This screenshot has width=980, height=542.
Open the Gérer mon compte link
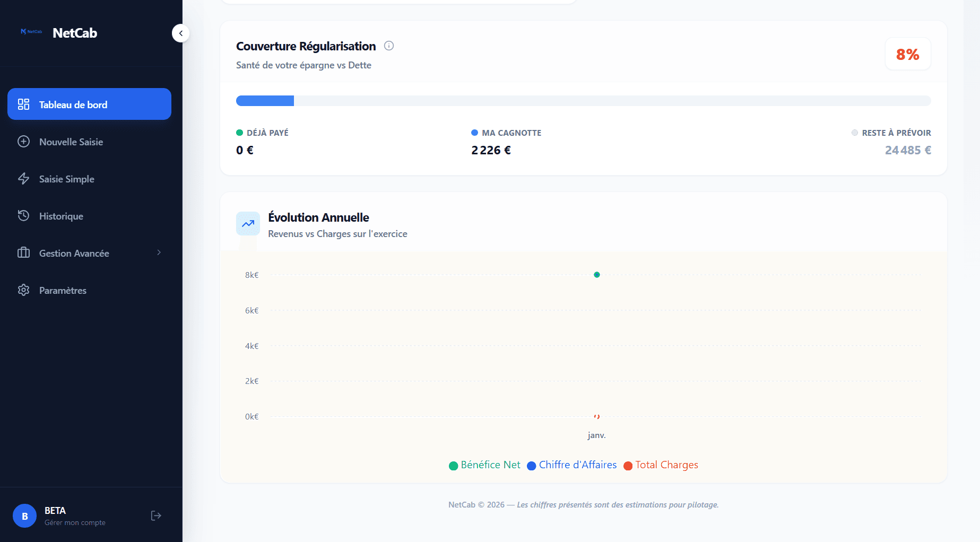(75, 522)
